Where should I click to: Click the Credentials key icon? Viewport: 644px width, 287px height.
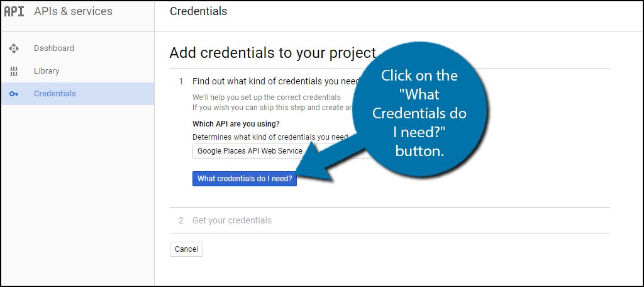[14, 94]
